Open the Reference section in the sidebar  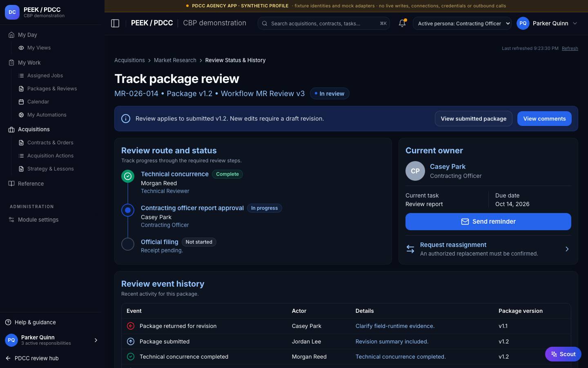(31, 184)
